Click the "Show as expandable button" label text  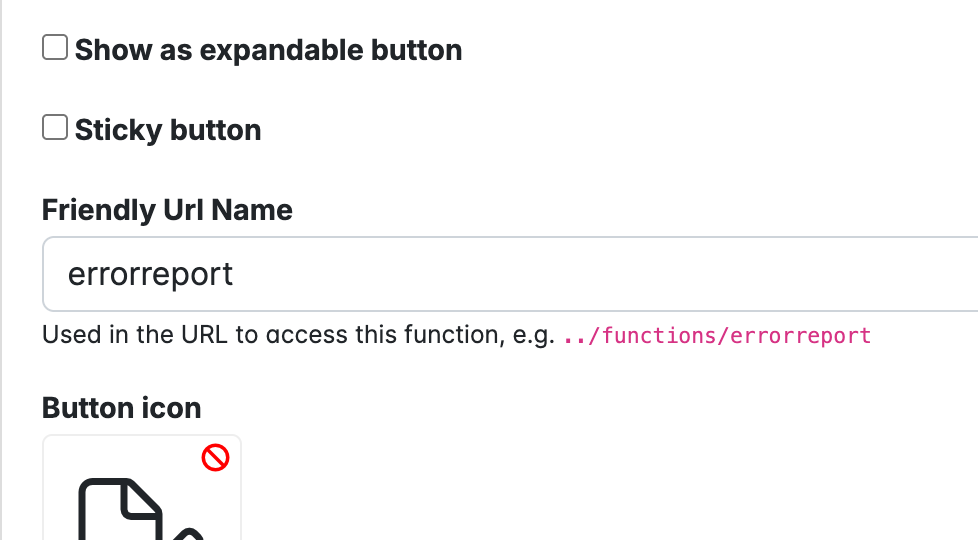(268, 50)
